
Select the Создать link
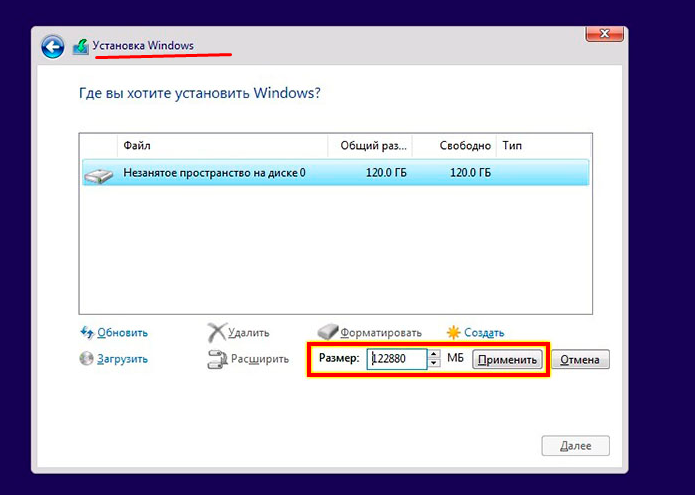pyautogui.click(x=484, y=333)
